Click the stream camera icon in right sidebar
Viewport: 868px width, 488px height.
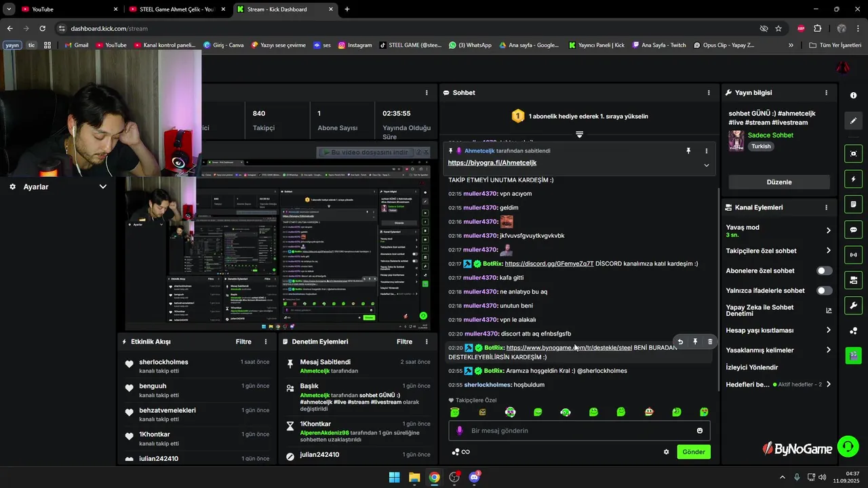coord(853,280)
